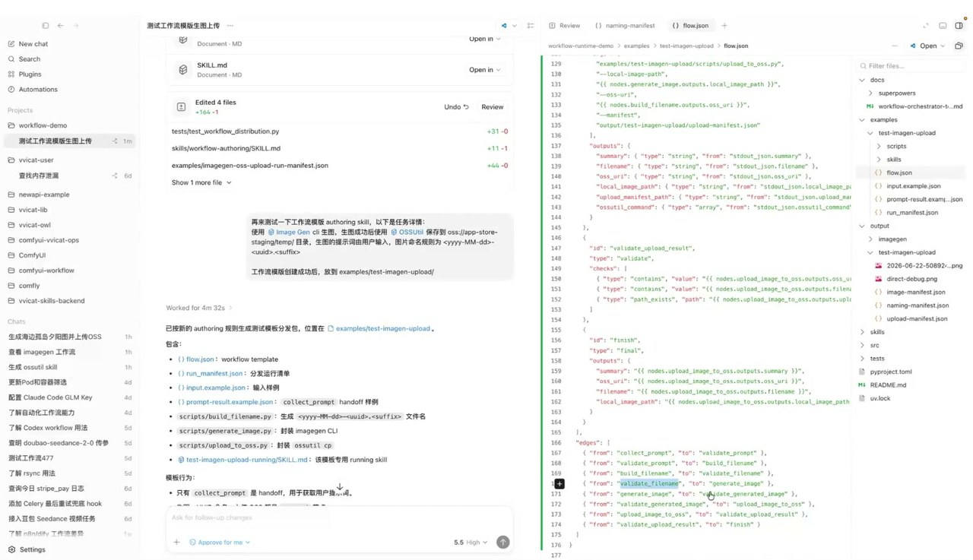Click the expand panel icon in right header
Screen dimensions: 973x560
click(x=925, y=26)
